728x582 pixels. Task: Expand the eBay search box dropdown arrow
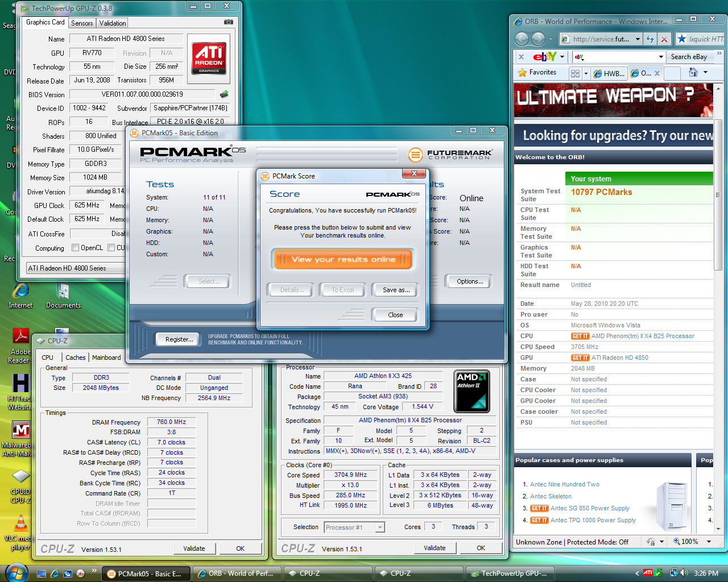click(x=660, y=57)
